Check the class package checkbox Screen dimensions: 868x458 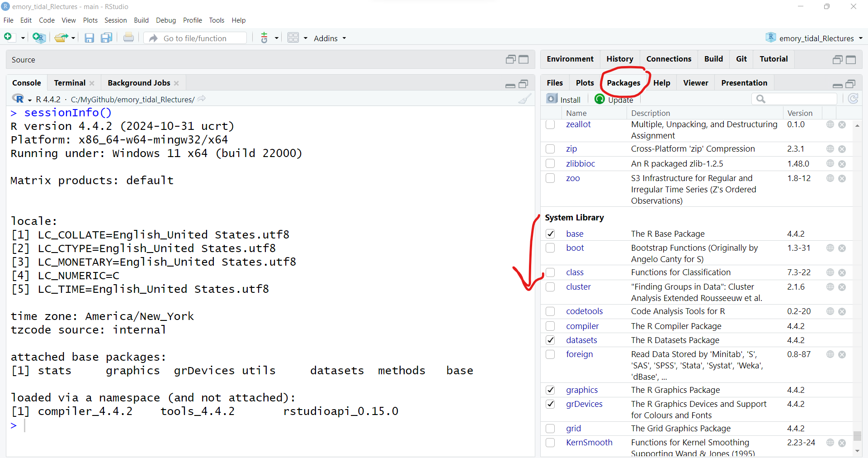pos(550,272)
